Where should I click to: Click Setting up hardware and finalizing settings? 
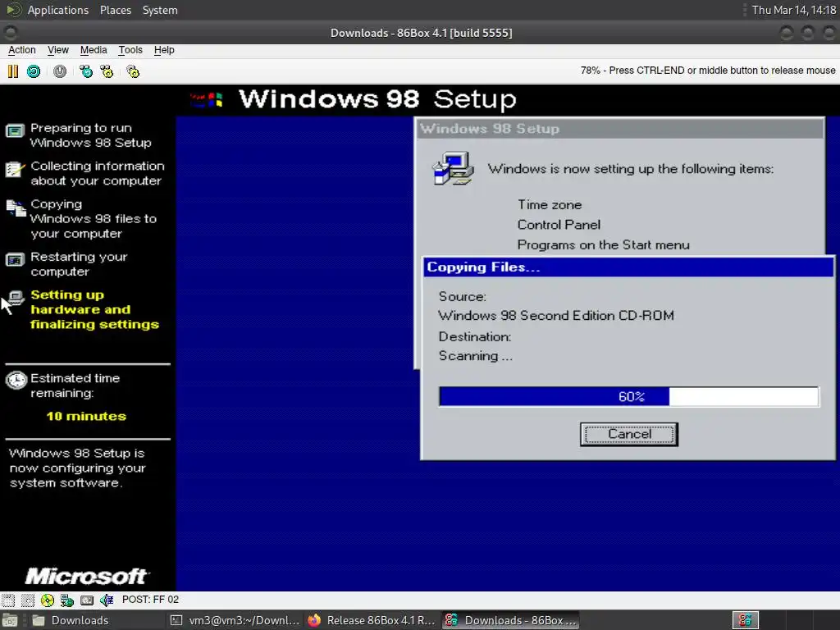(94, 309)
